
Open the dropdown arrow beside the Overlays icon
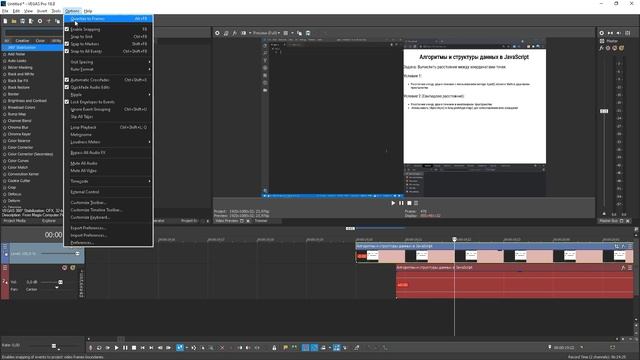pos(292,33)
